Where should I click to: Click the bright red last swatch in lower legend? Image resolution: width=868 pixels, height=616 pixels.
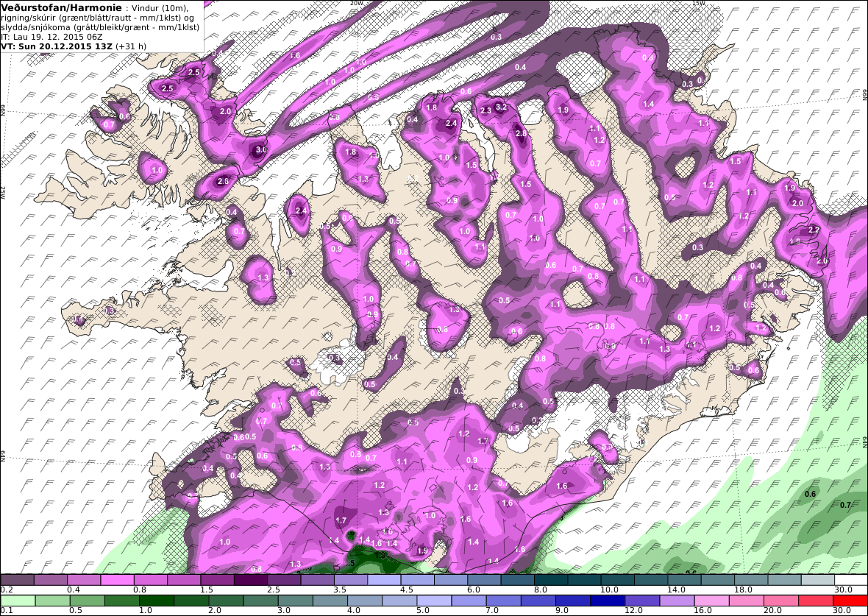click(850, 601)
